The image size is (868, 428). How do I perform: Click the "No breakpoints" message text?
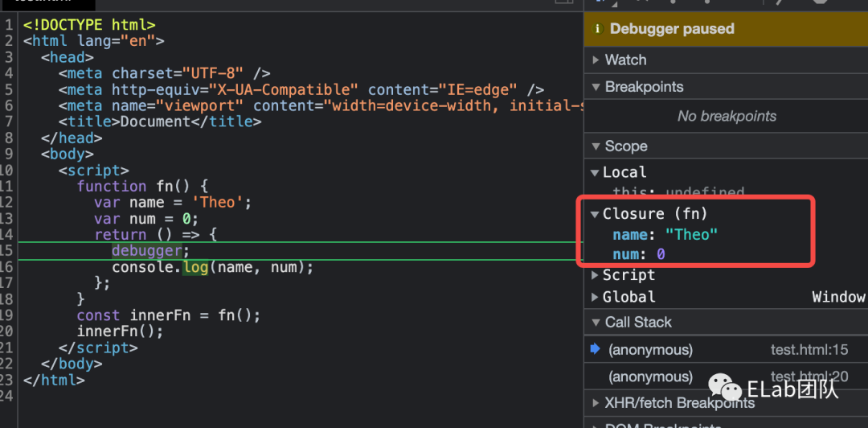tap(727, 117)
